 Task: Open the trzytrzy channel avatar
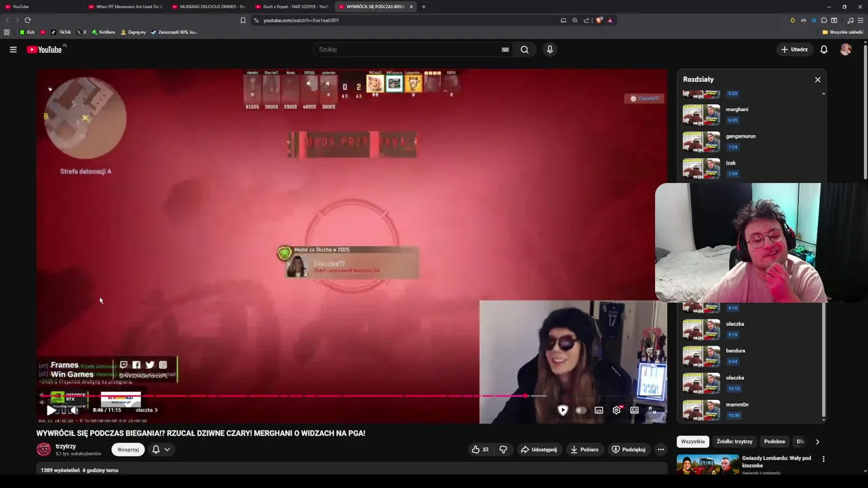[43, 449]
